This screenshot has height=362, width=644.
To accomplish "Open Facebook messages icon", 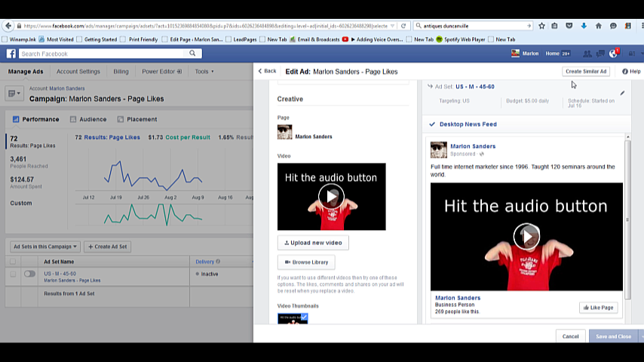I will (600, 54).
